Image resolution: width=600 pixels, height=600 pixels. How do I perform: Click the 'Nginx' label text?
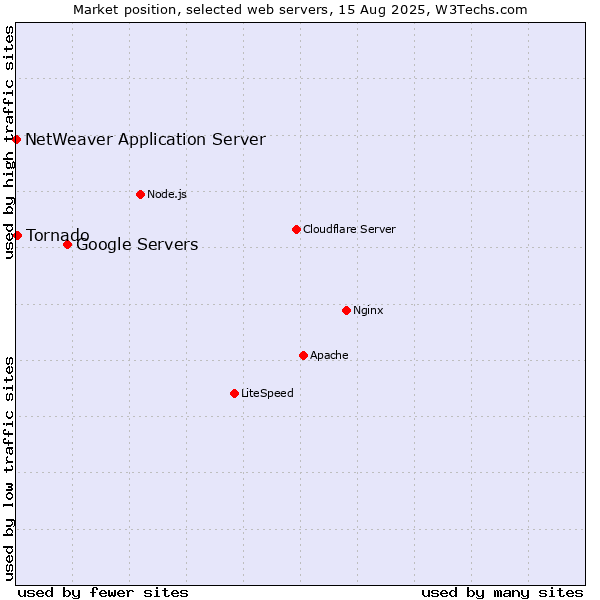(368, 310)
